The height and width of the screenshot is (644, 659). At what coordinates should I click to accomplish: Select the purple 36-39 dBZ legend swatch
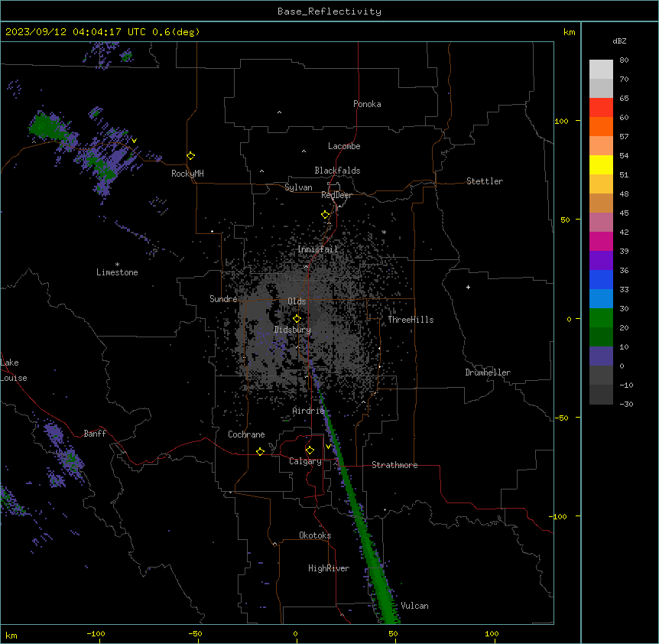pyautogui.click(x=601, y=261)
